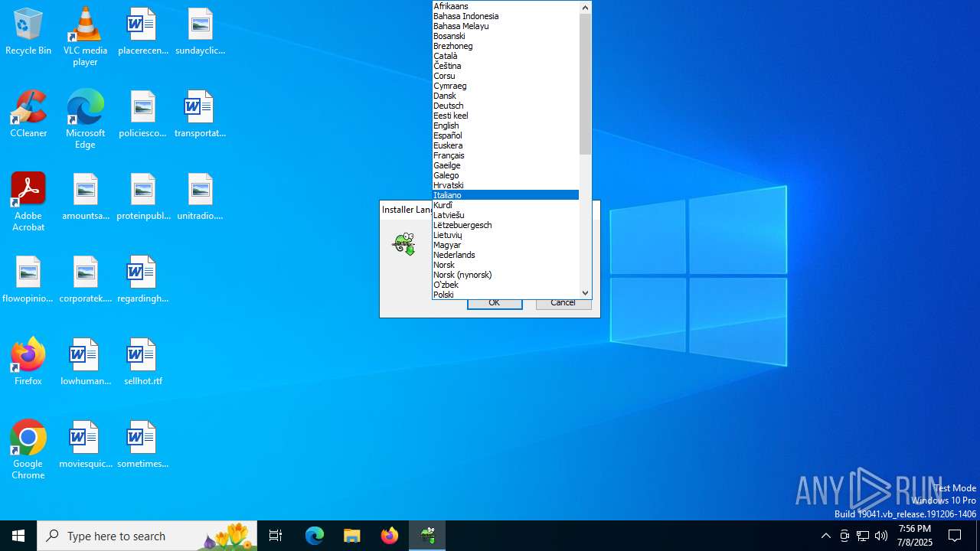Open Google Chrome desktop shortcut

28,450
